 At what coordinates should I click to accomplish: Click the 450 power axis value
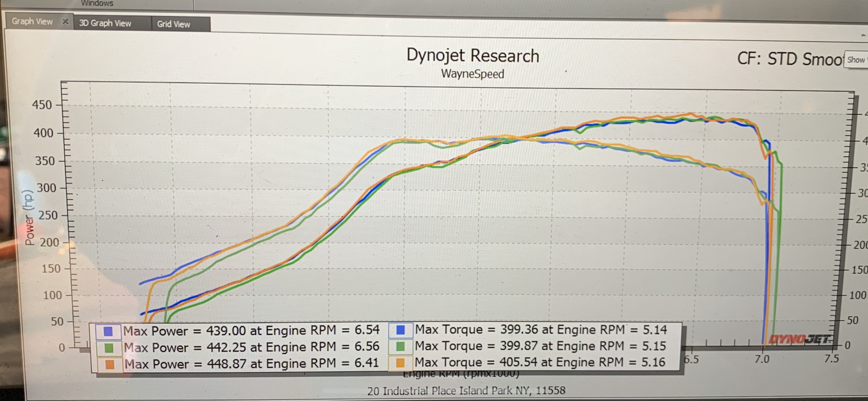click(42, 105)
